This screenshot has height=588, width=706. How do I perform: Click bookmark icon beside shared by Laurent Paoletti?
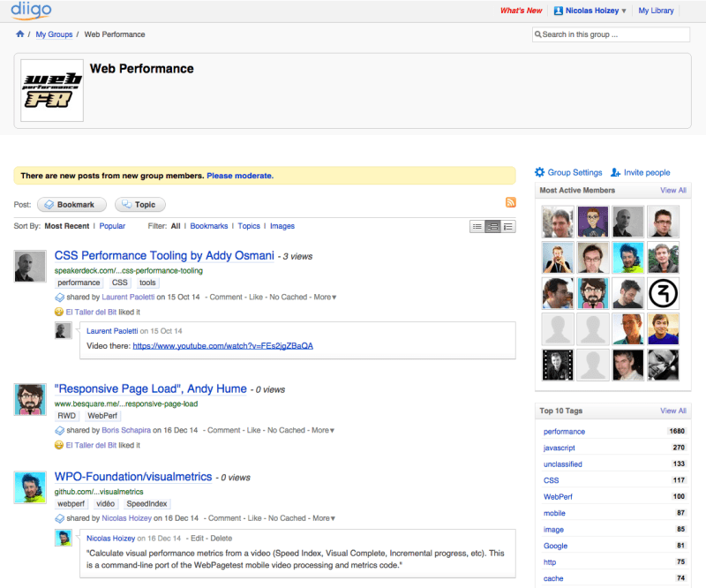(59, 298)
